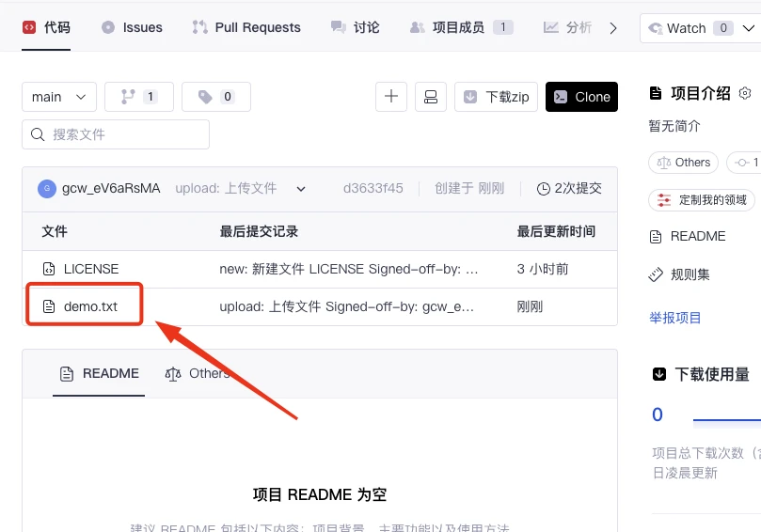The width and height of the screenshot is (761, 532).
Task: Expand the main branch dropdown
Action: (58, 97)
